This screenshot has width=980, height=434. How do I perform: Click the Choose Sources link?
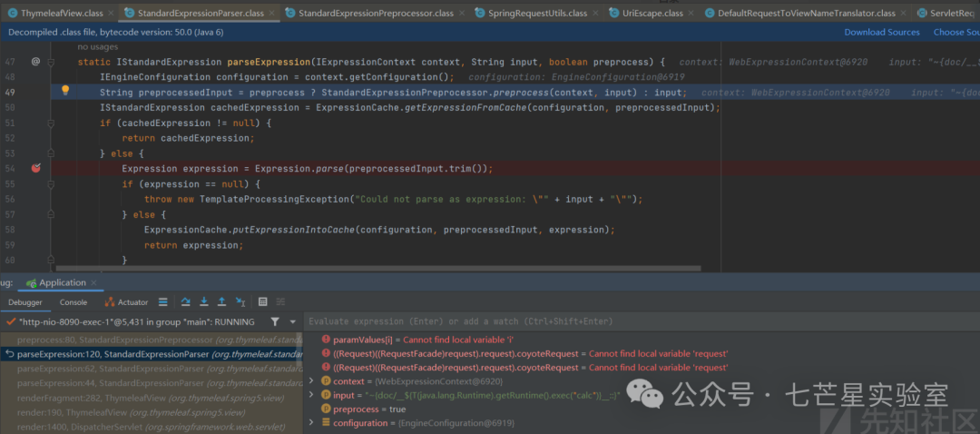(x=956, y=32)
